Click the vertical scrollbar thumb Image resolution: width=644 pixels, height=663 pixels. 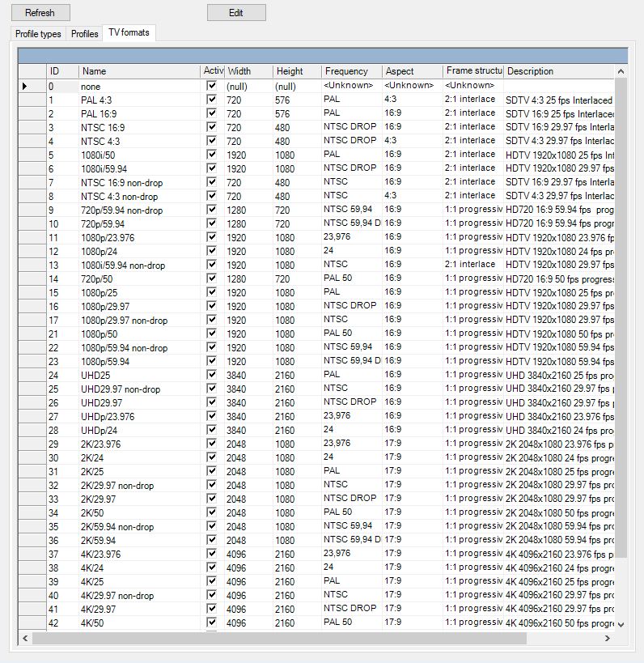pos(621,318)
